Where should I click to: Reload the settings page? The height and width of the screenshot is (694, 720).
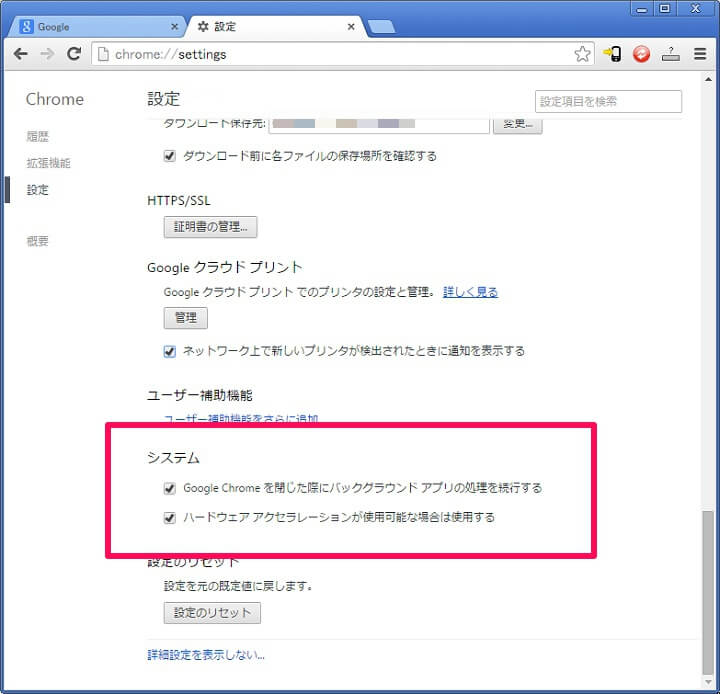tap(74, 54)
